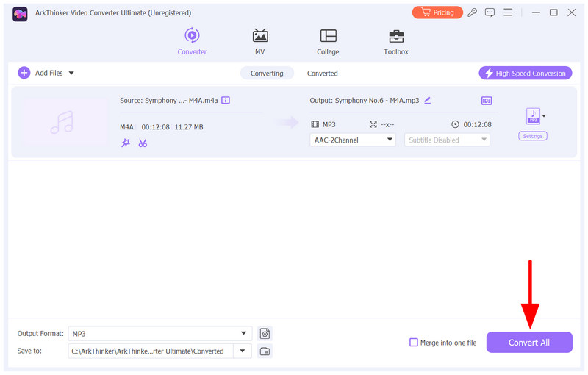Click output name Symphony No.6 - M4A.mp3
588x375 pixels.
[377, 100]
